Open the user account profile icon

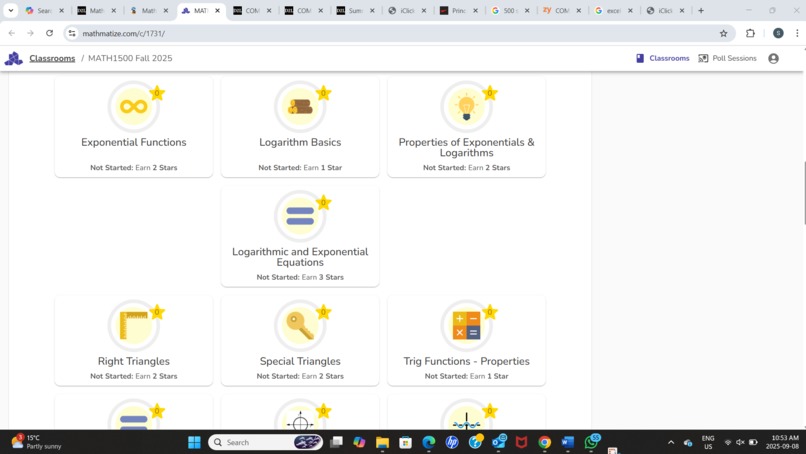773,59
